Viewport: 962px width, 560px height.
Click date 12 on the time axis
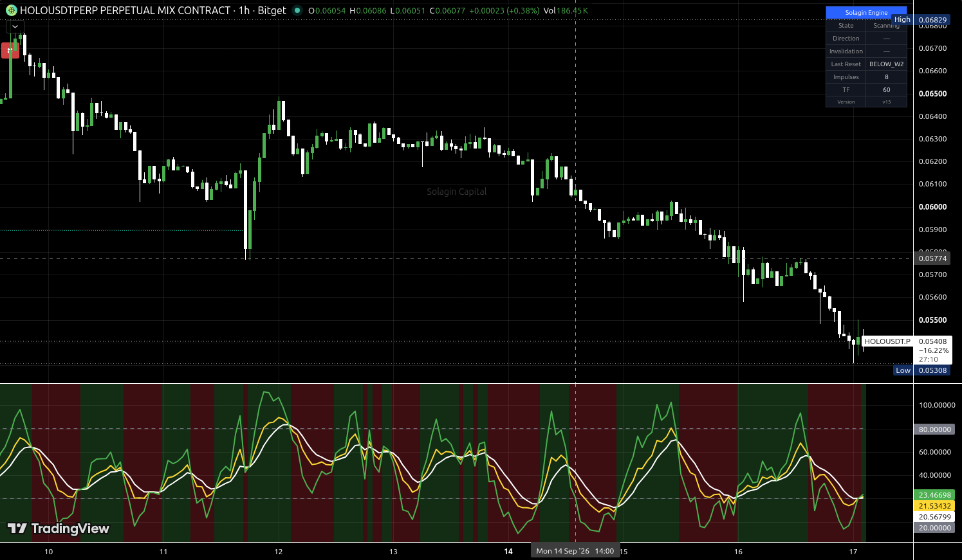point(279,552)
